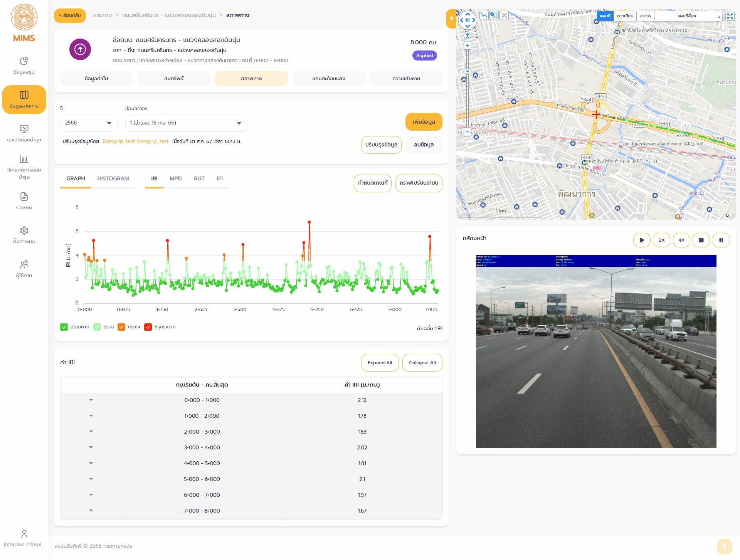Open the lane ช่องจราจร dropdown
This screenshot has height=560, width=740.
[x=186, y=123]
